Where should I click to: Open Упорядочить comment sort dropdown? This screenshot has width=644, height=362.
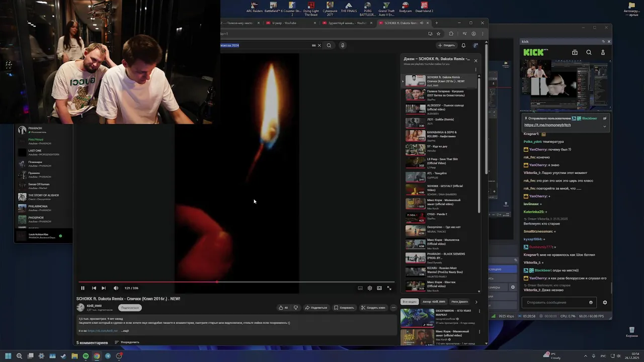(x=127, y=342)
